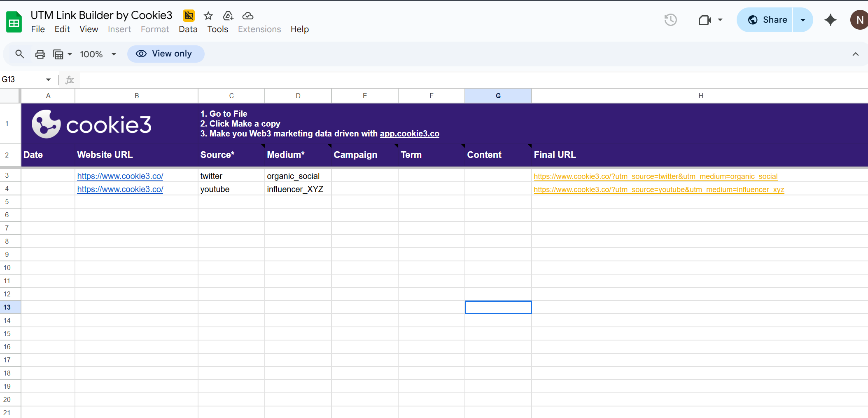Open the Tools menu

click(217, 29)
